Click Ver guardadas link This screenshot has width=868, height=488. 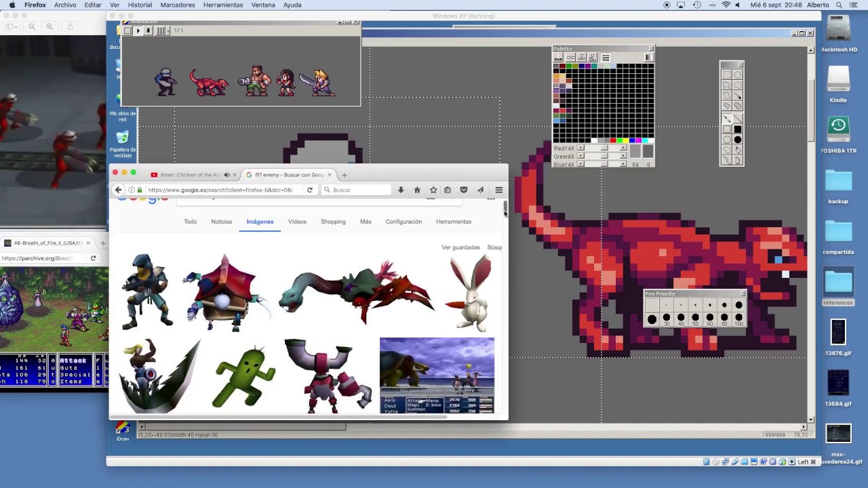click(460, 247)
